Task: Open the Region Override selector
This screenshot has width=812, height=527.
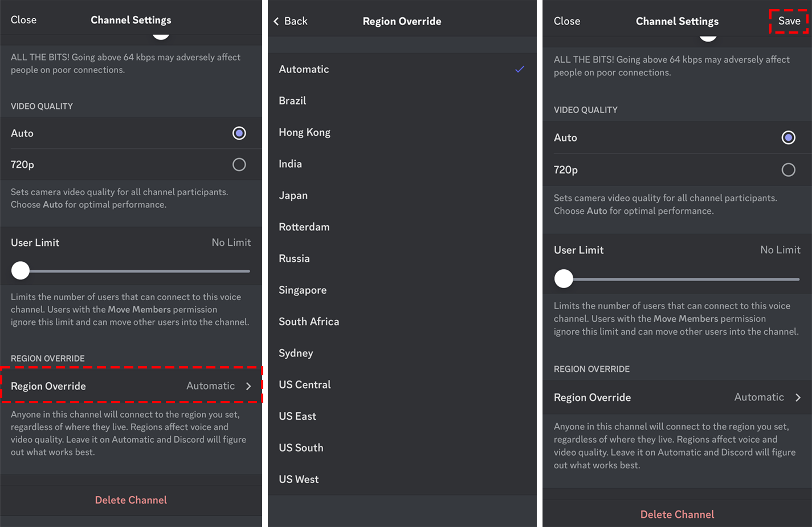Action: [x=131, y=386]
